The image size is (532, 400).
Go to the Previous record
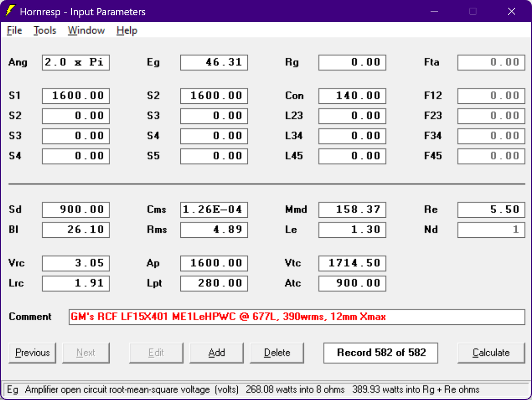(32, 353)
